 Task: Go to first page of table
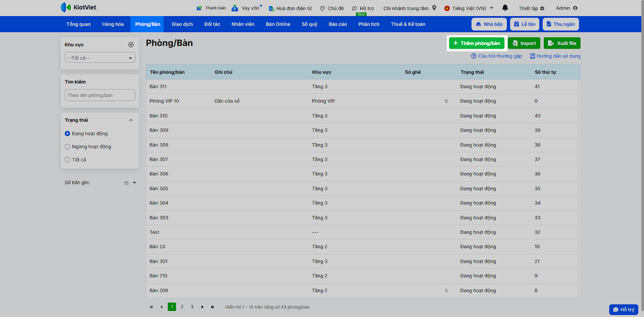click(x=151, y=307)
